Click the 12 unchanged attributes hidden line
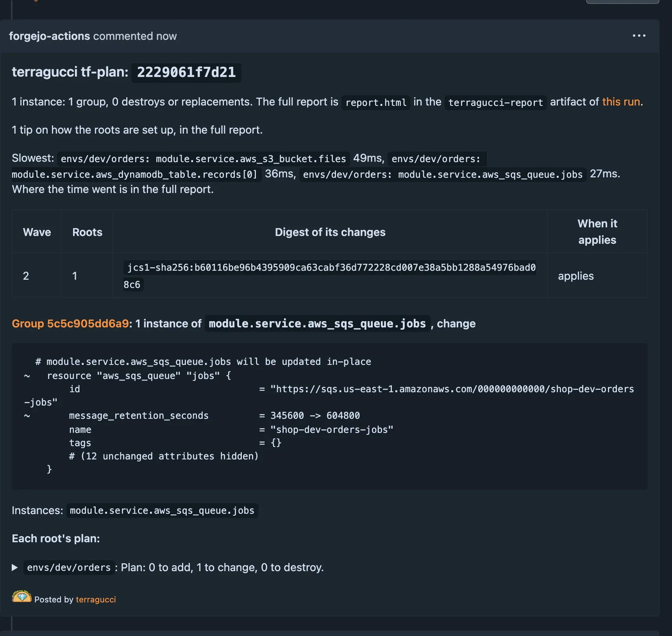 (x=164, y=456)
